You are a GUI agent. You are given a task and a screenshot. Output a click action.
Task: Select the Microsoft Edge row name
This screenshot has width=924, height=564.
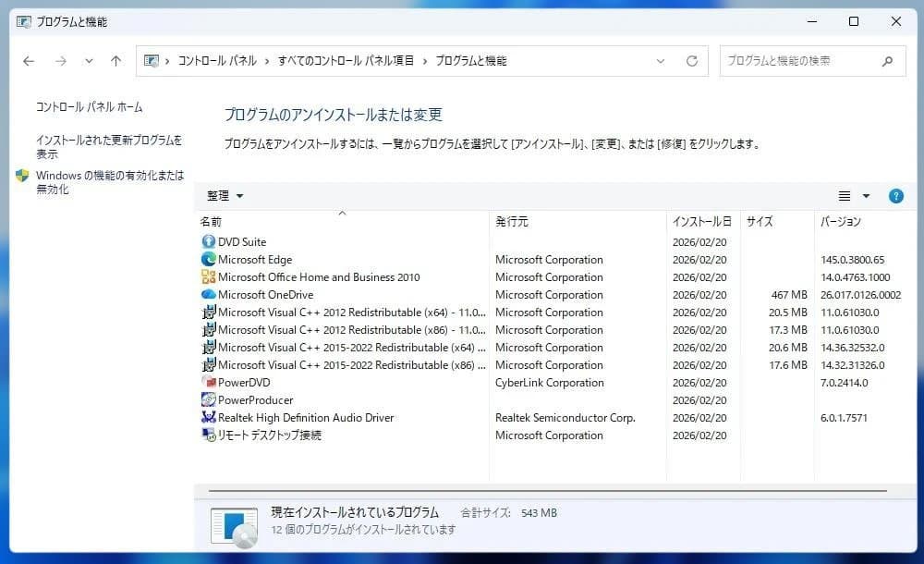[x=255, y=260]
